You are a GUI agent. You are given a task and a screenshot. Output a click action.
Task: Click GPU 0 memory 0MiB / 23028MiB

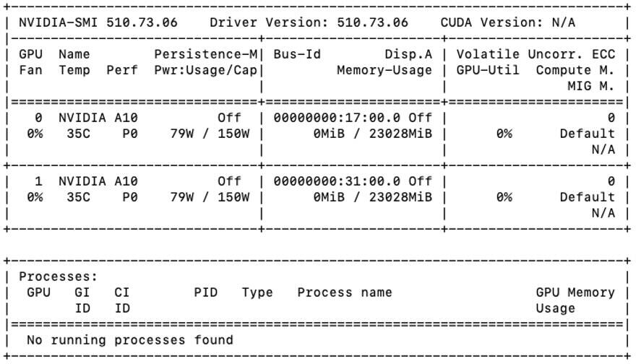[372, 134]
